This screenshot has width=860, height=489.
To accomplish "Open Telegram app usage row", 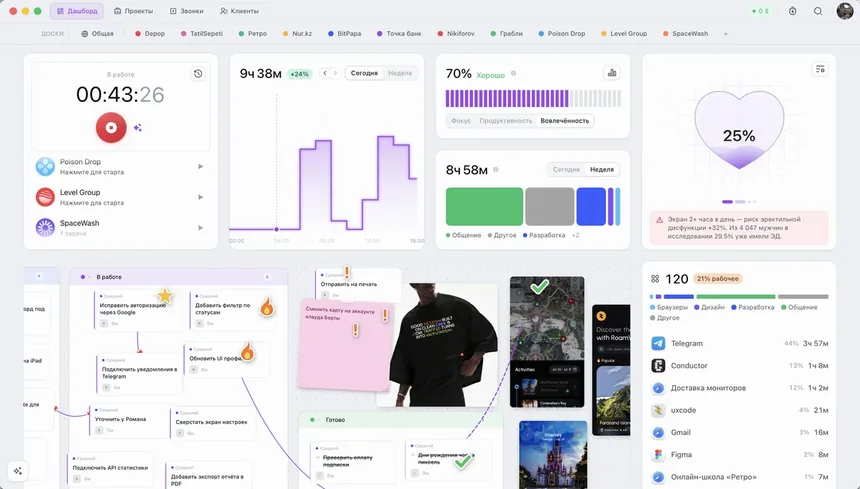I will tap(739, 344).
